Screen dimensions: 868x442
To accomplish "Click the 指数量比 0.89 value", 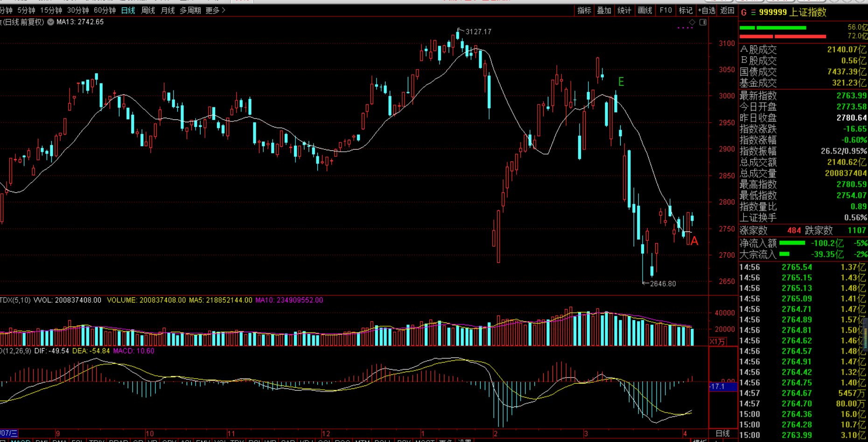I will pos(858,207).
